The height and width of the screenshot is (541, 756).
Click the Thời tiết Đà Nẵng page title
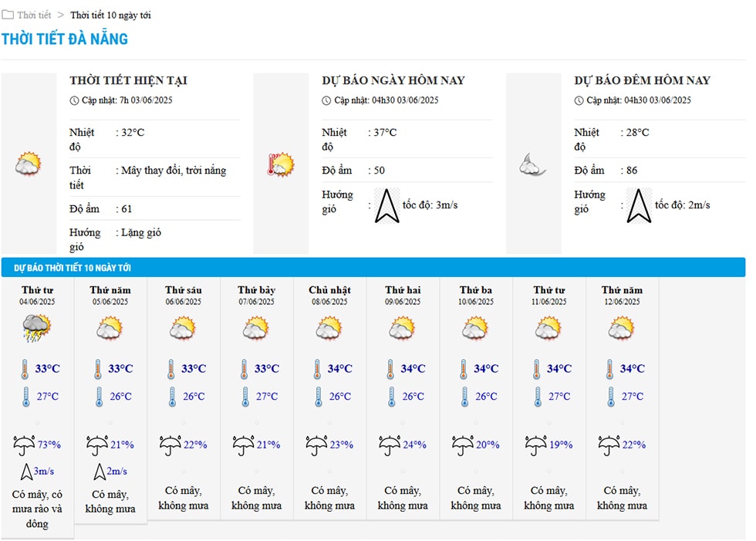[x=65, y=39]
